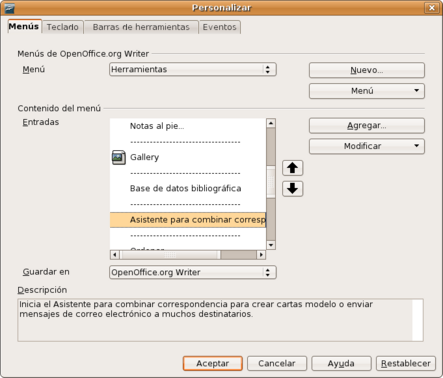Open help with the Ayuda button
This screenshot has width=443, height=378.
point(341,363)
